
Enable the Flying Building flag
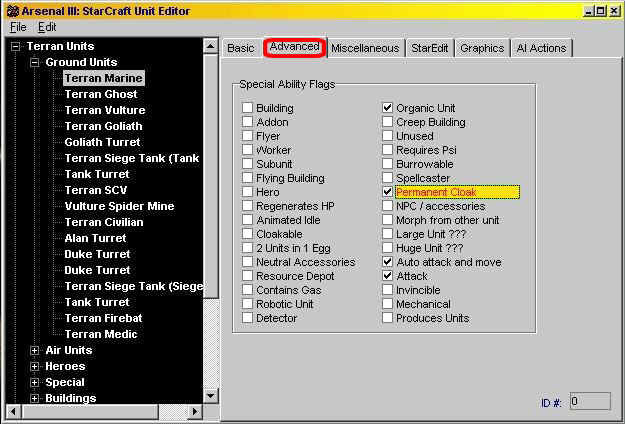tap(248, 178)
